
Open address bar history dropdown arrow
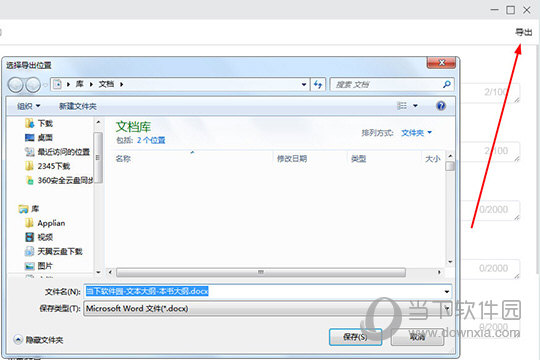point(304,84)
